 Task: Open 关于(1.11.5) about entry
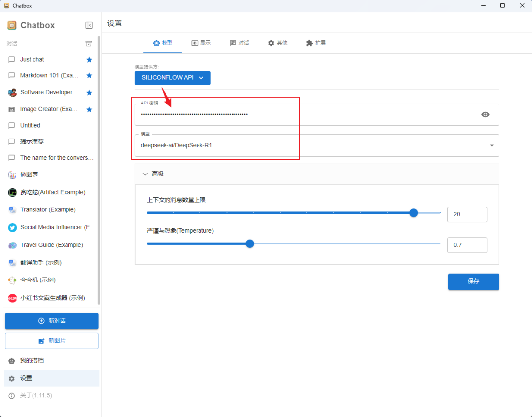(52, 396)
